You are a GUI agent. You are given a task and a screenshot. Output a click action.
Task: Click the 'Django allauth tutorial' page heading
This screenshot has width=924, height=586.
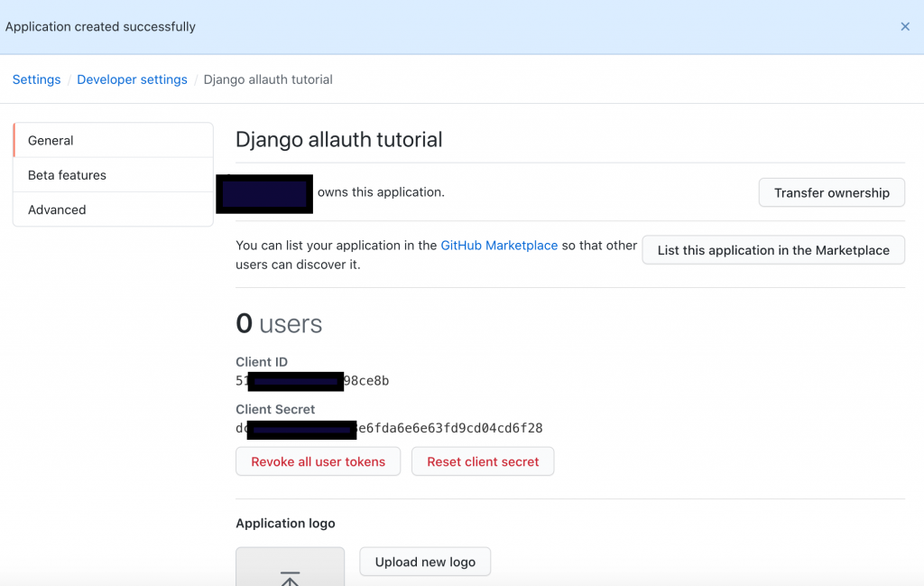339,140
